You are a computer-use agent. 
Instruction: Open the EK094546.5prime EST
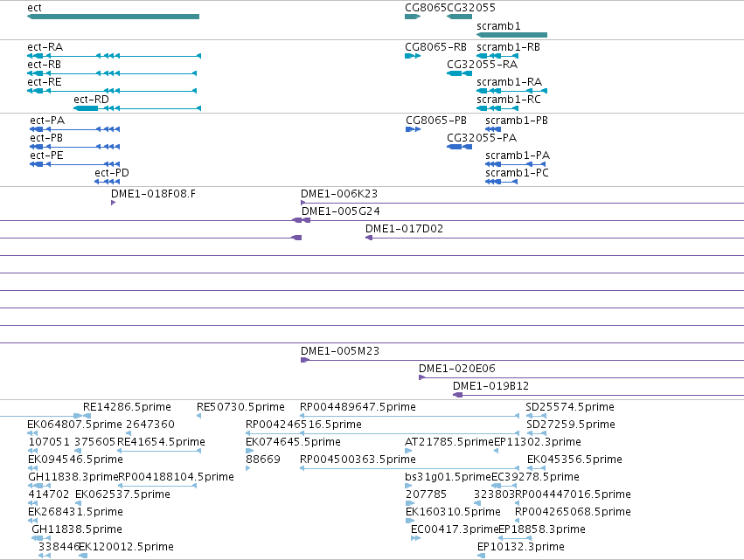(x=32, y=468)
